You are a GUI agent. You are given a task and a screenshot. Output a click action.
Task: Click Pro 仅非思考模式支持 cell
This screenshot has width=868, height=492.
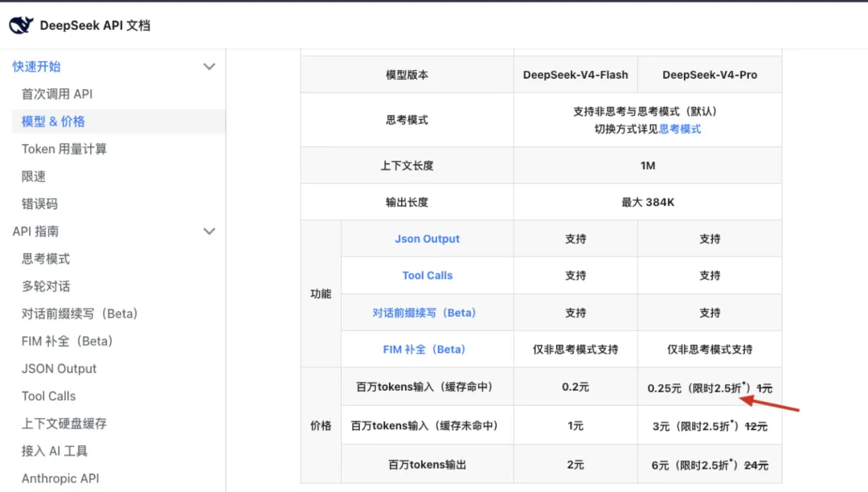click(x=710, y=350)
